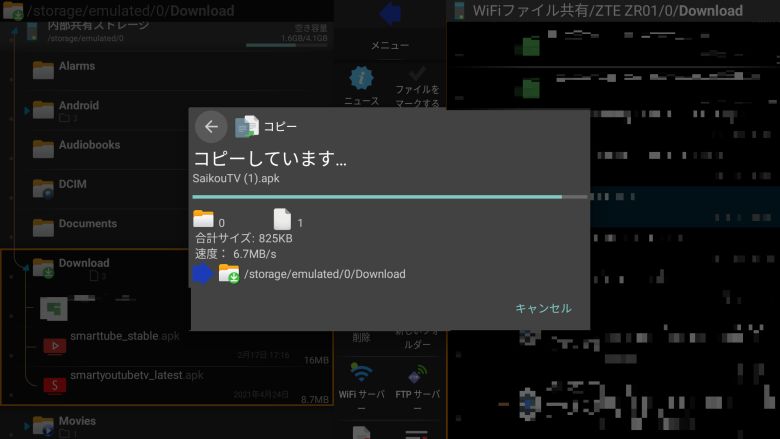Click the 削除 toolbar item

tap(361, 338)
